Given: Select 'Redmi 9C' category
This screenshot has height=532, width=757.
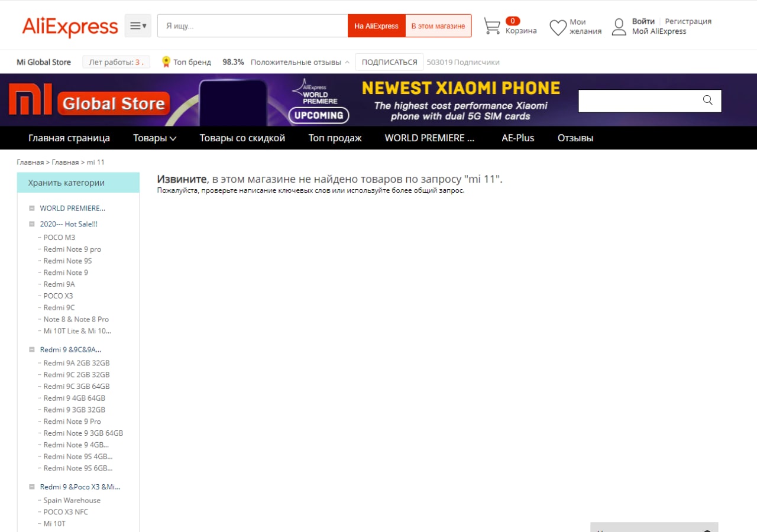Looking at the screenshot, I should (x=59, y=307).
